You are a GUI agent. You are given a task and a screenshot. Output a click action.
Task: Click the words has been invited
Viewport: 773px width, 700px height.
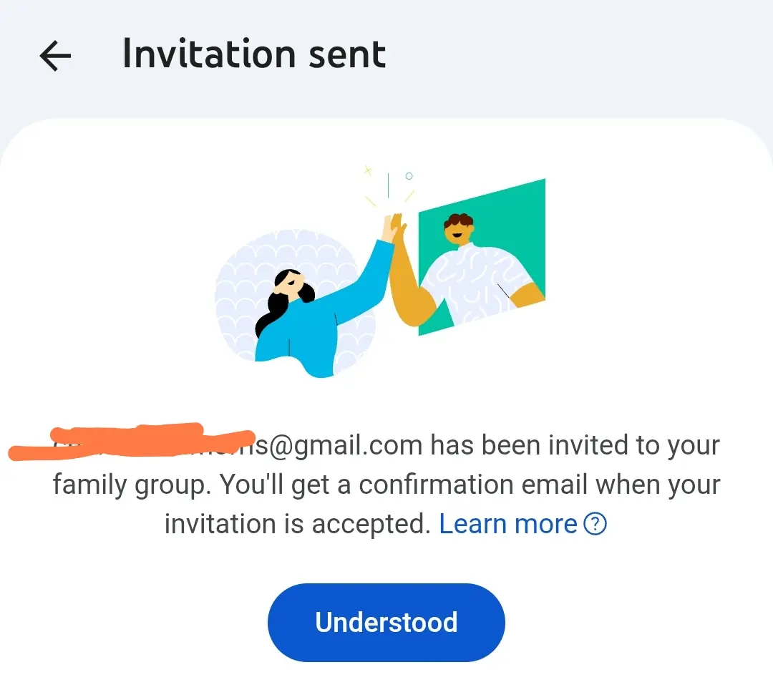point(529,445)
